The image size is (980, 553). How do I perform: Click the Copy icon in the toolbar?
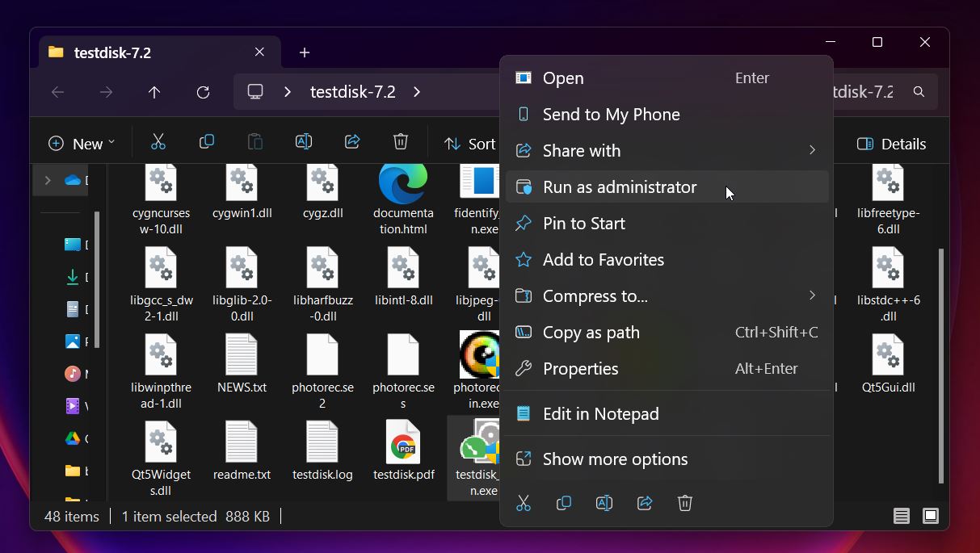coord(207,143)
